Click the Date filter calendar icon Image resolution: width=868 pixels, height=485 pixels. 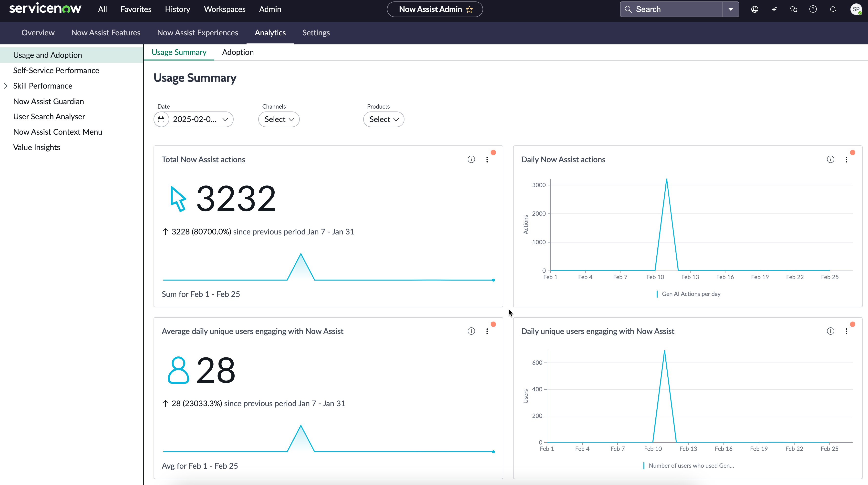pyautogui.click(x=161, y=119)
